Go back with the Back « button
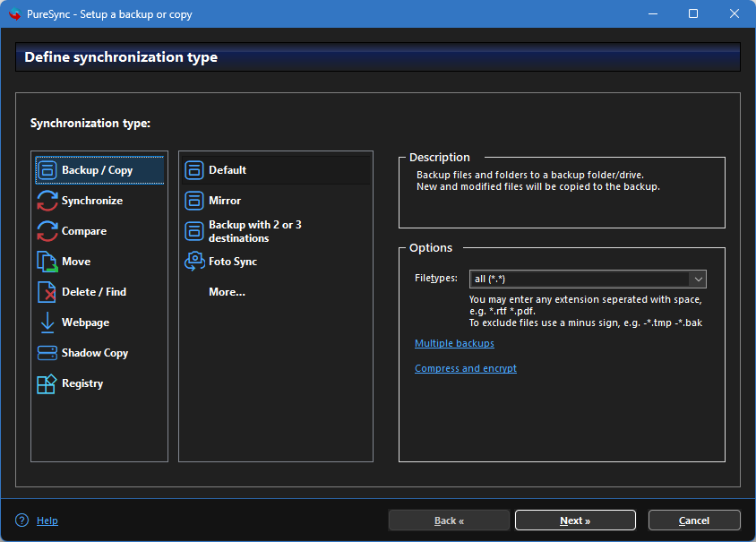Screen dimensions: 756x542 coord(449,520)
